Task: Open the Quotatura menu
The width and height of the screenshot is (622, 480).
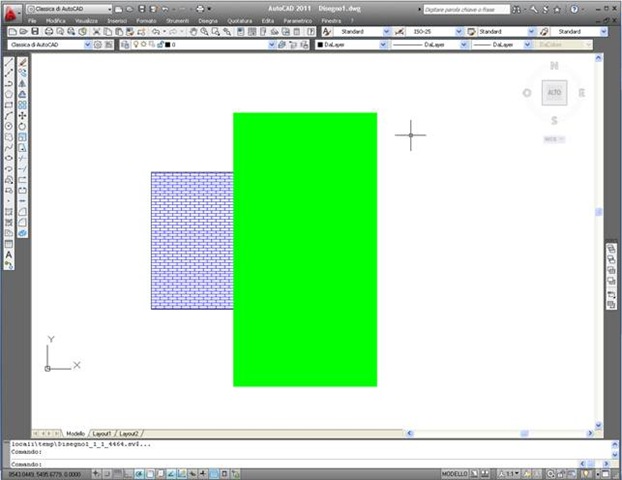Action: (x=240, y=21)
